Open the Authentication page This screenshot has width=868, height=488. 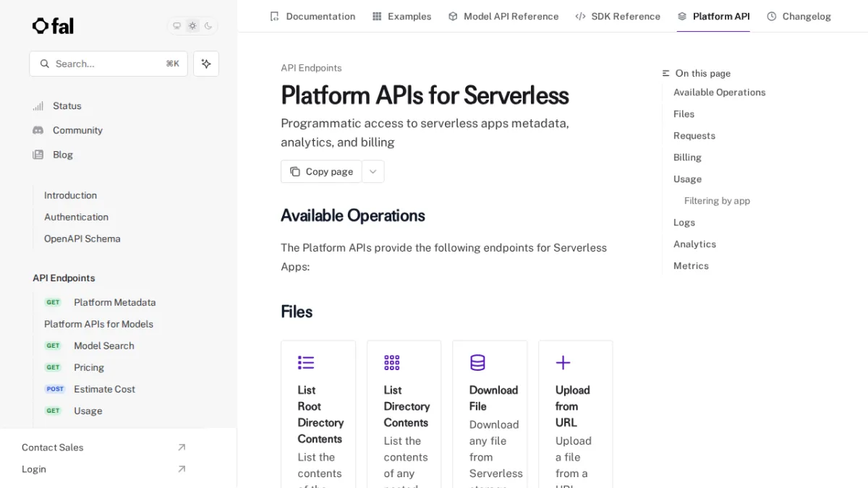point(76,217)
